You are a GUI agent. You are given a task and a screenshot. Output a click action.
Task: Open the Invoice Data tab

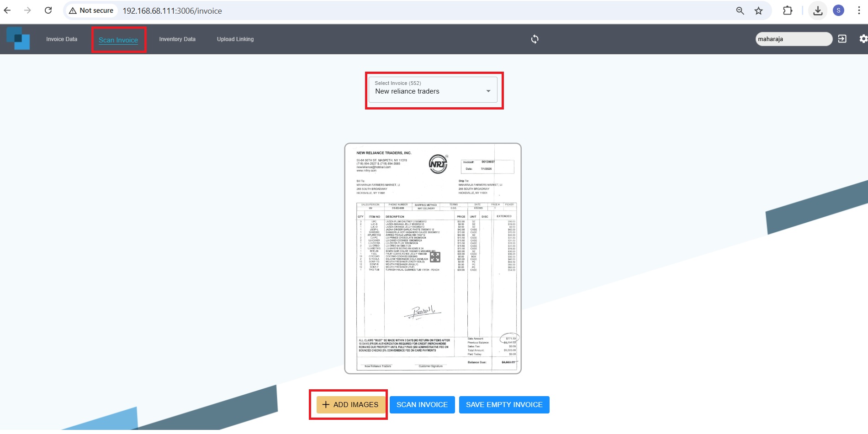coord(62,39)
